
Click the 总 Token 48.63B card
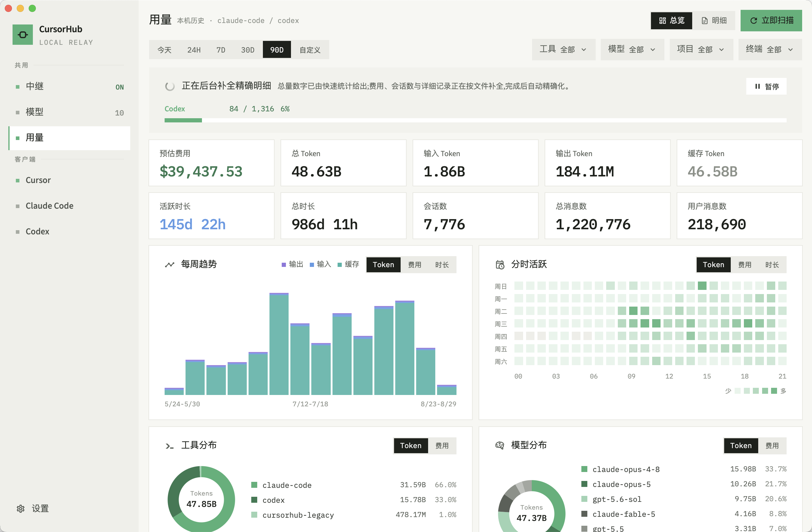tap(344, 163)
